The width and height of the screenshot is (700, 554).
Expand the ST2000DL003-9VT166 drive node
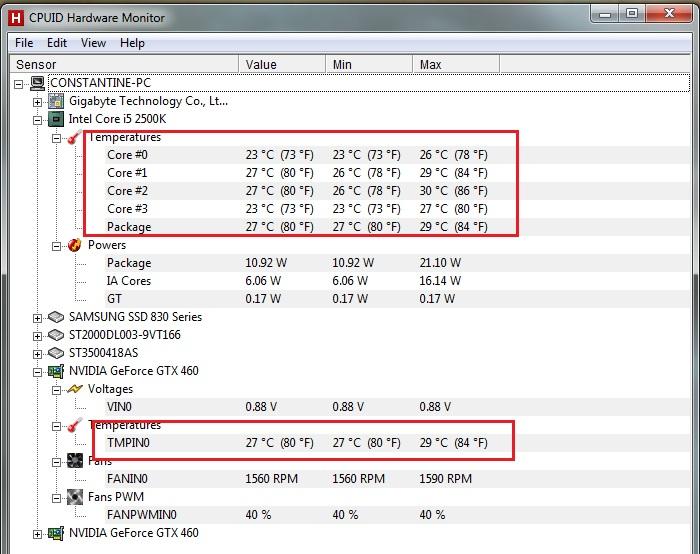(x=38, y=336)
